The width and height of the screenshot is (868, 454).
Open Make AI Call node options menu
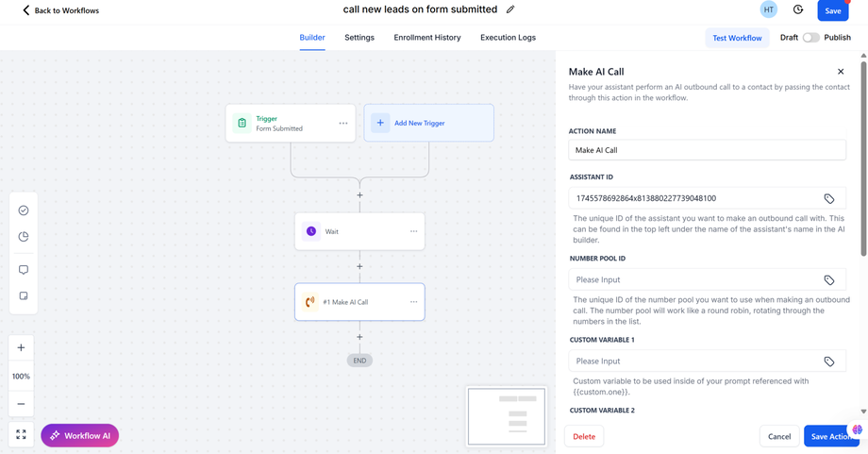413,302
